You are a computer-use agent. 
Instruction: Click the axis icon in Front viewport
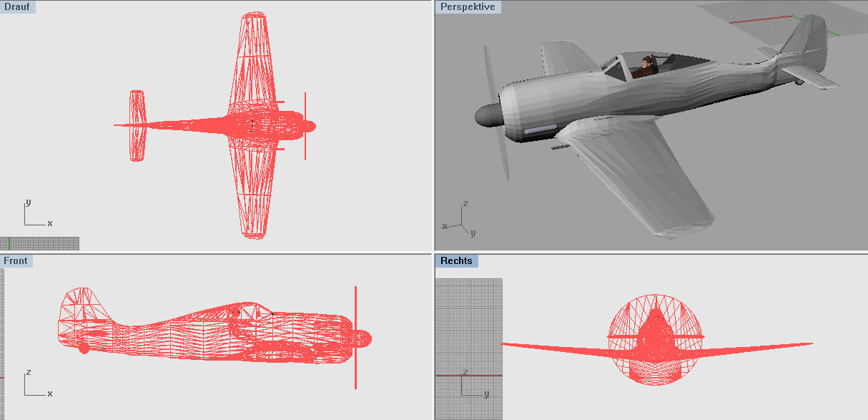tap(34, 385)
